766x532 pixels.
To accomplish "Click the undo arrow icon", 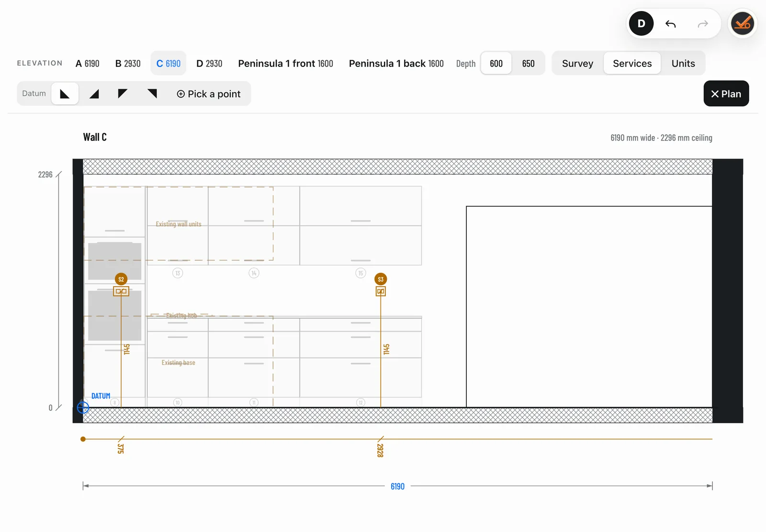I will point(670,24).
